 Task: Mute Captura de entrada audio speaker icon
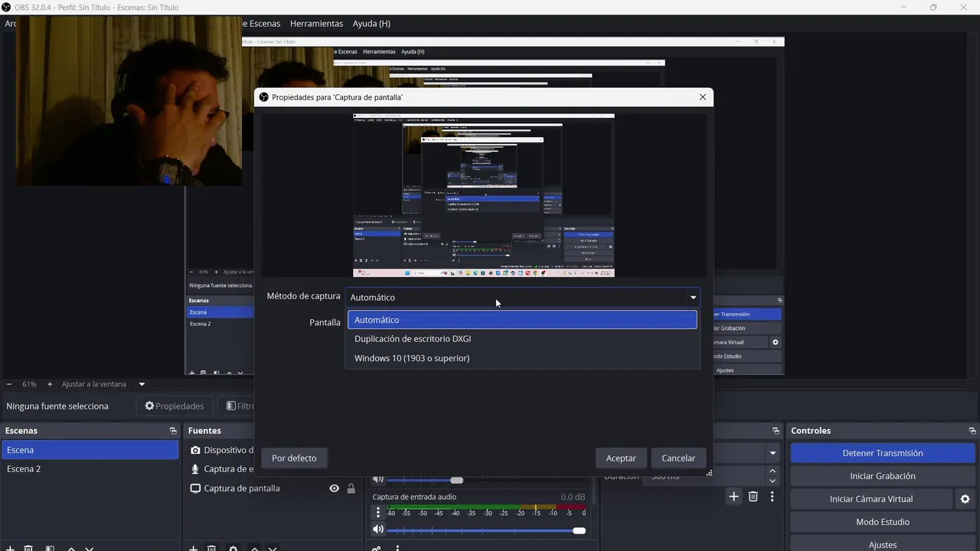377,530
